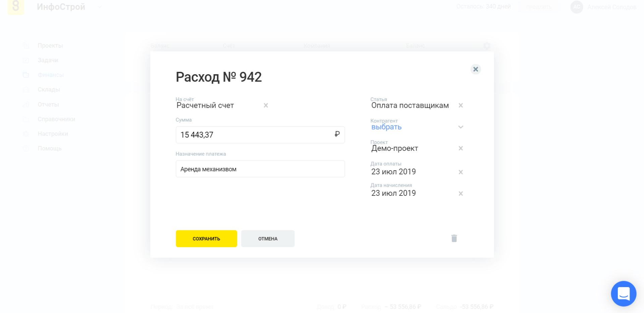Click the Компания column header
This screenshot has height=313, width=644.
[x=317, y=46]
